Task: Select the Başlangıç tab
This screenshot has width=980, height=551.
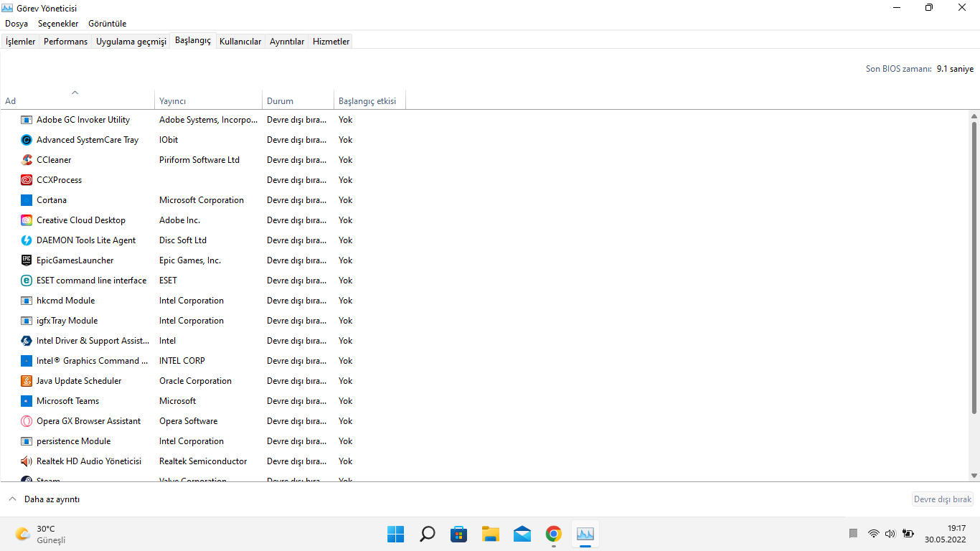Action: click(x=193, y=41)
